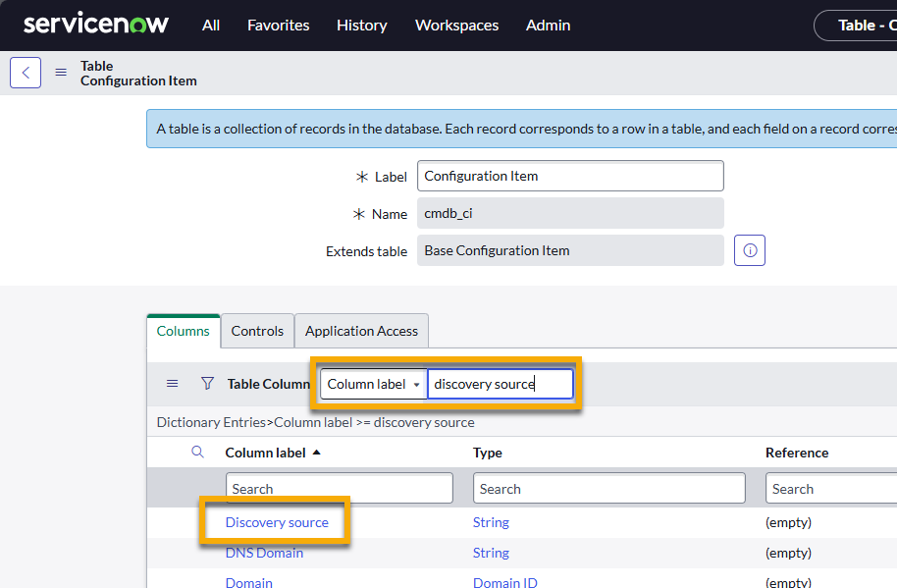Click the filter icon above Table Columns

[x=207, y=383]
